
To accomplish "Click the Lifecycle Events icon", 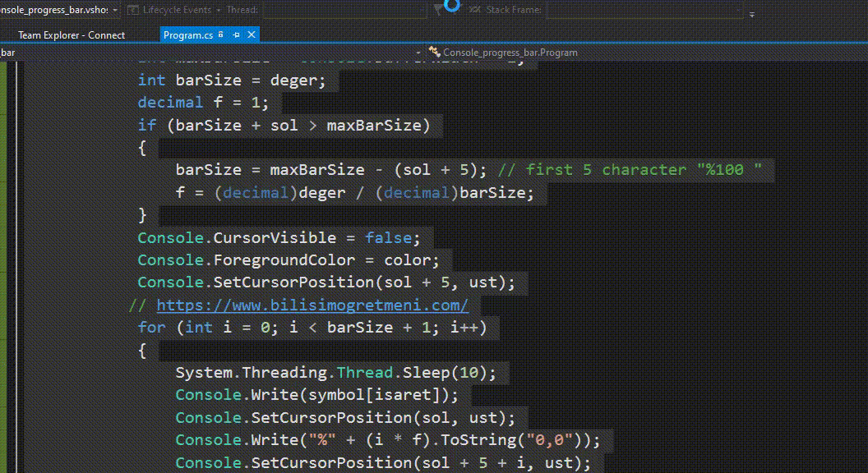I will click(x=133, y=10).
